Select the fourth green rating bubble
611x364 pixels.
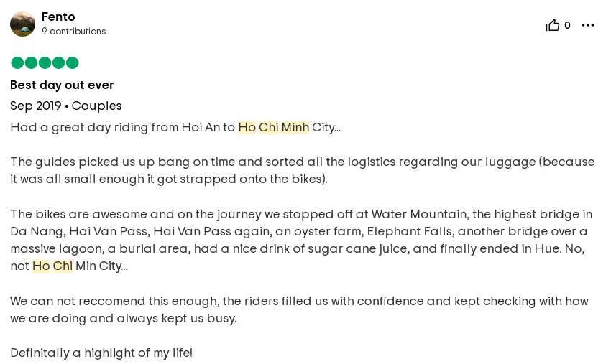(x=58, y=62)
